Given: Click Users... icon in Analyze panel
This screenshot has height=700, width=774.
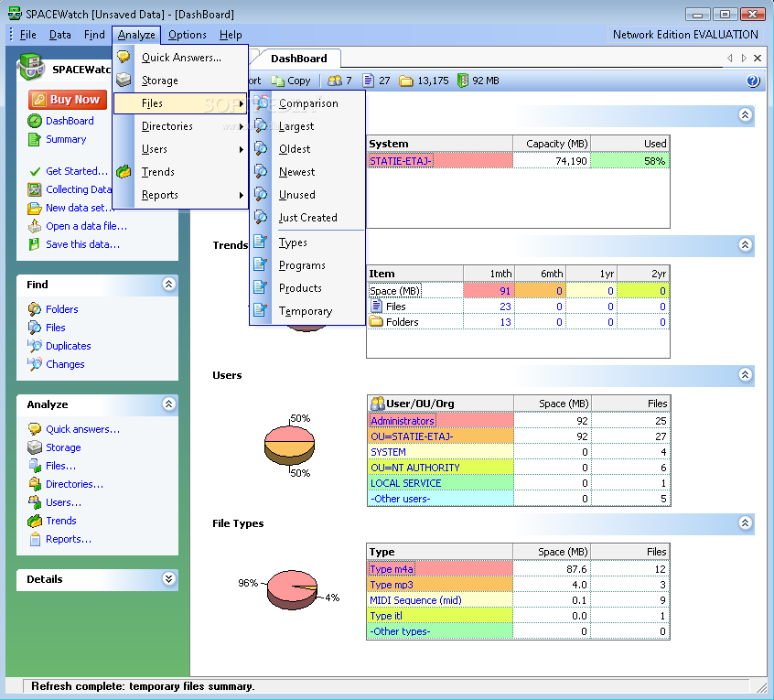Looking at the screenshot, I should tap(35, 502).
